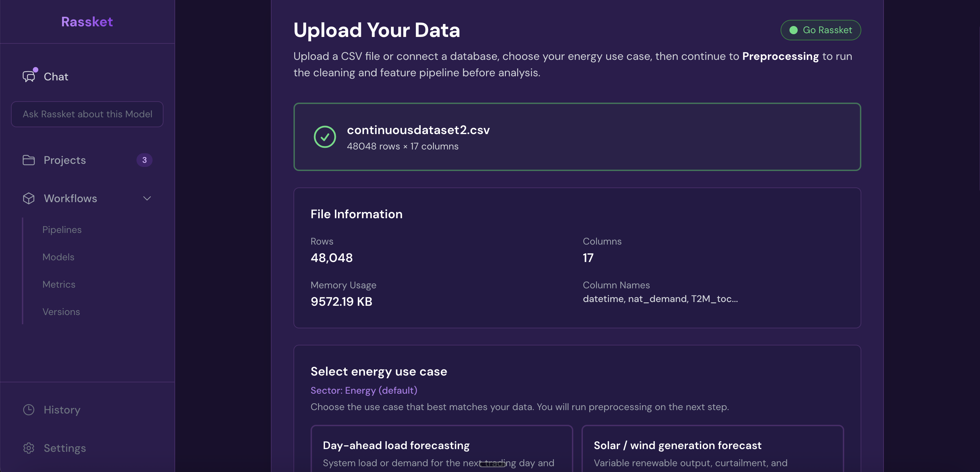Viewport: 980px width, 472px height.
Task: Select the Day-ahead load forecasting use case
Action: pos(442,448)
